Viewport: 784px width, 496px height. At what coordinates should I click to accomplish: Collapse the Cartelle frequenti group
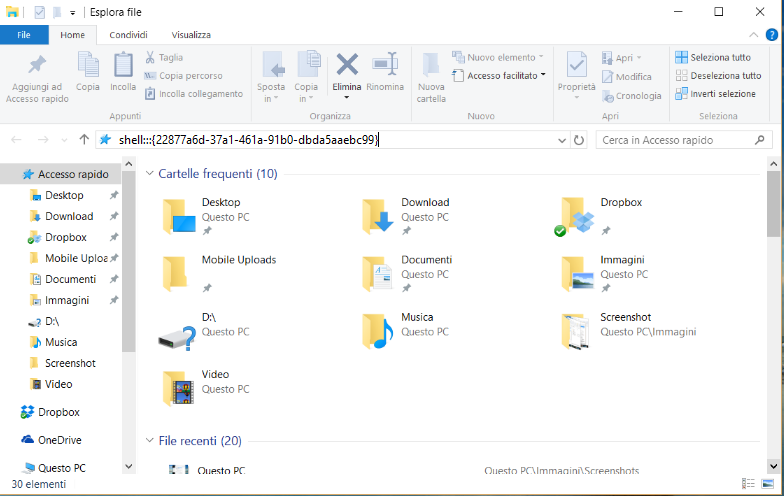[x=149, y=173]
